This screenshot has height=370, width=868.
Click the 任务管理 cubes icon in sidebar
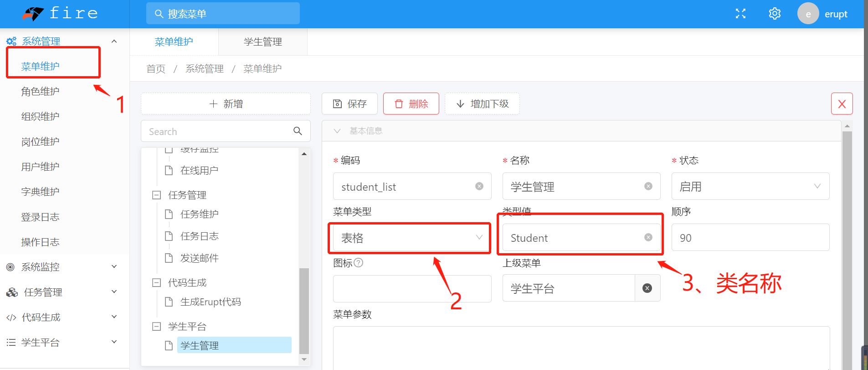click(12, 292)
